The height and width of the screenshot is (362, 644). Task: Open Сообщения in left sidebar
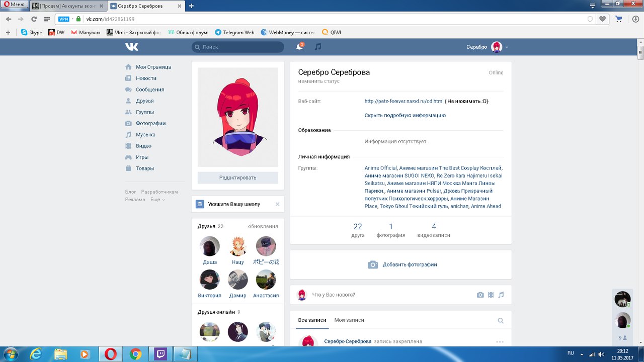coord(149,89)
